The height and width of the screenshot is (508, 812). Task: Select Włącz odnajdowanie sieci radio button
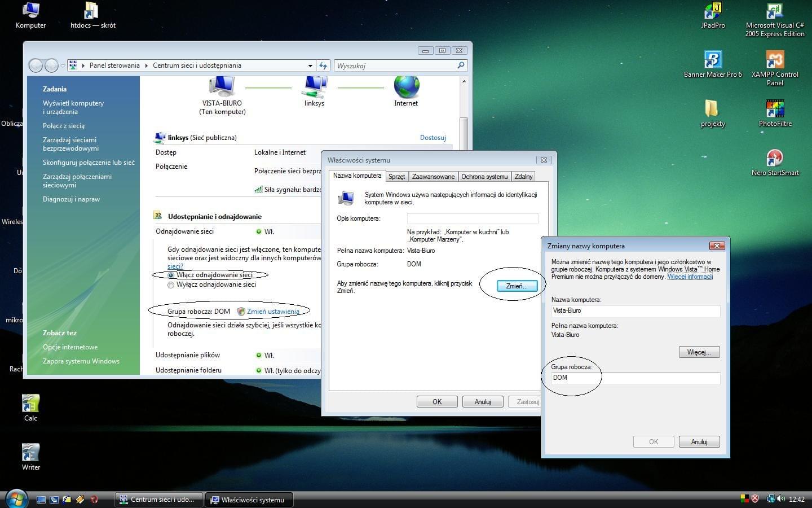(171, 275)
